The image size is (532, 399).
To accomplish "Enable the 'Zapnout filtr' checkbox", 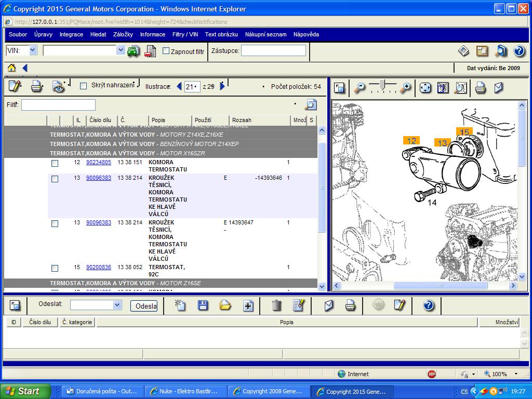I will pos(166,51).
